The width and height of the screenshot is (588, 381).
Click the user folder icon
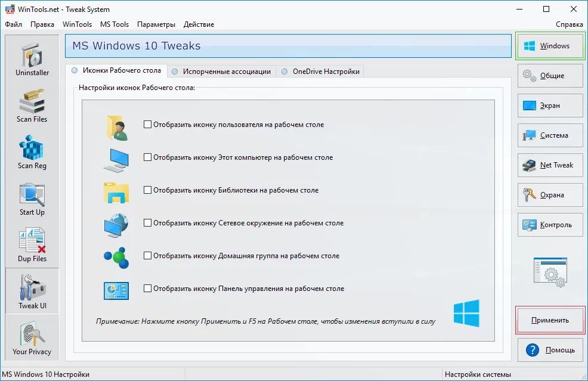point(117,128)
